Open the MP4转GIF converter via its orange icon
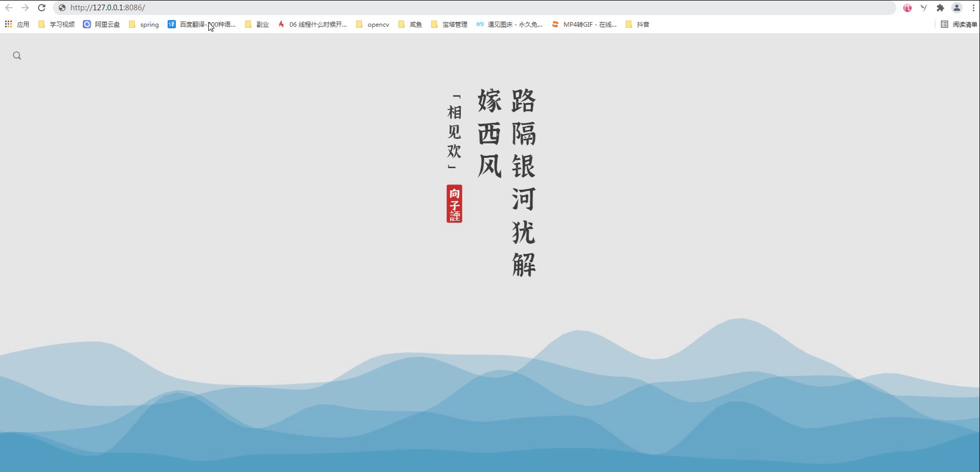 click(556, 24)
